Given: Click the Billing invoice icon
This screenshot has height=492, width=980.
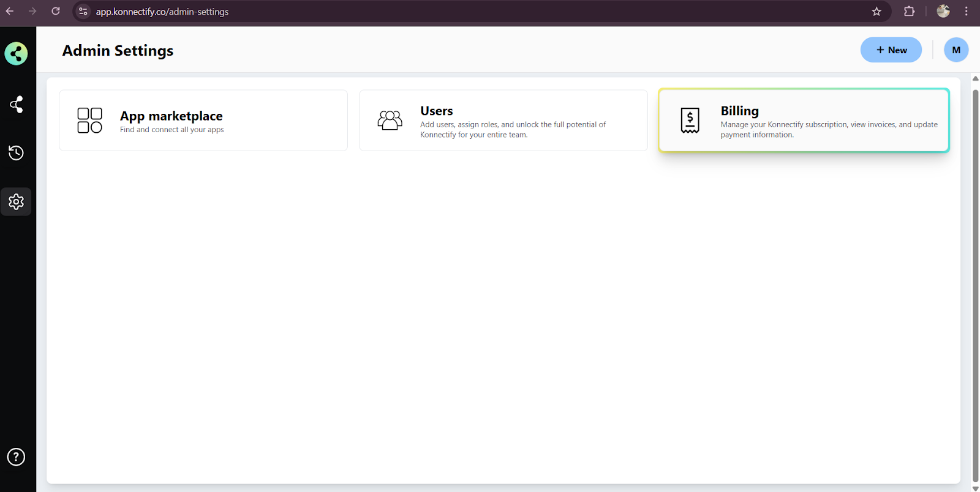Looking at the screenshot, I should [x=690, y=121].
